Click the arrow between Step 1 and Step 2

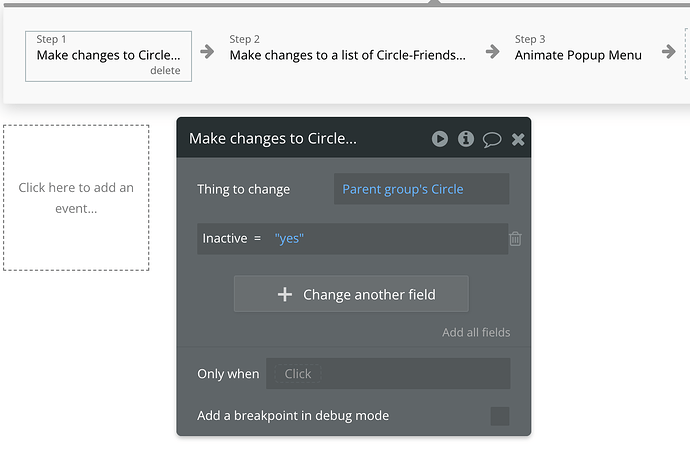click(207, 52)
